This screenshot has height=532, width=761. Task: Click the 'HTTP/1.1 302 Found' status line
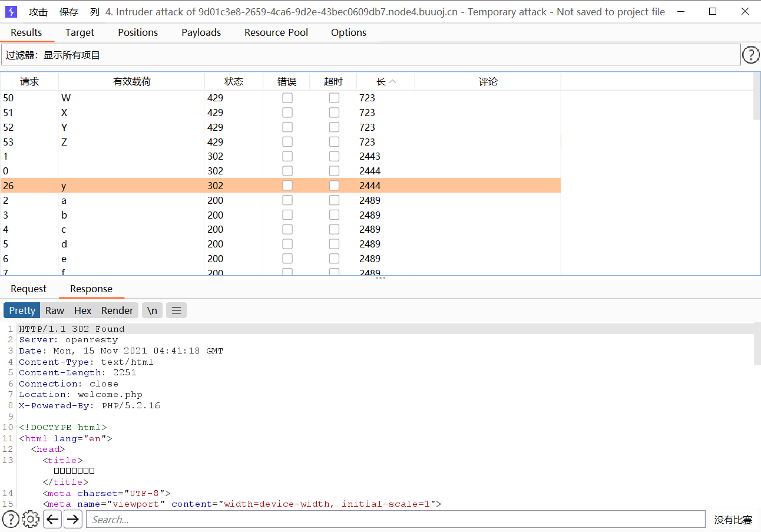coord(72,329)
